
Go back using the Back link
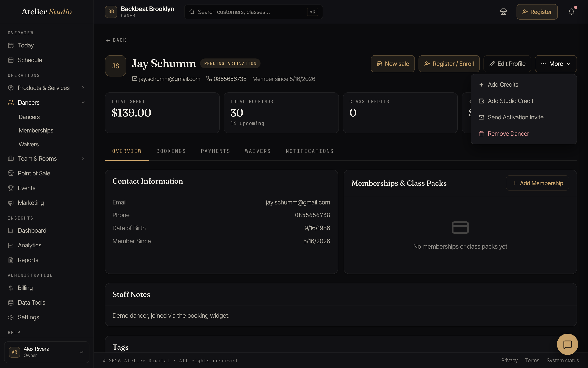[116, 40]
